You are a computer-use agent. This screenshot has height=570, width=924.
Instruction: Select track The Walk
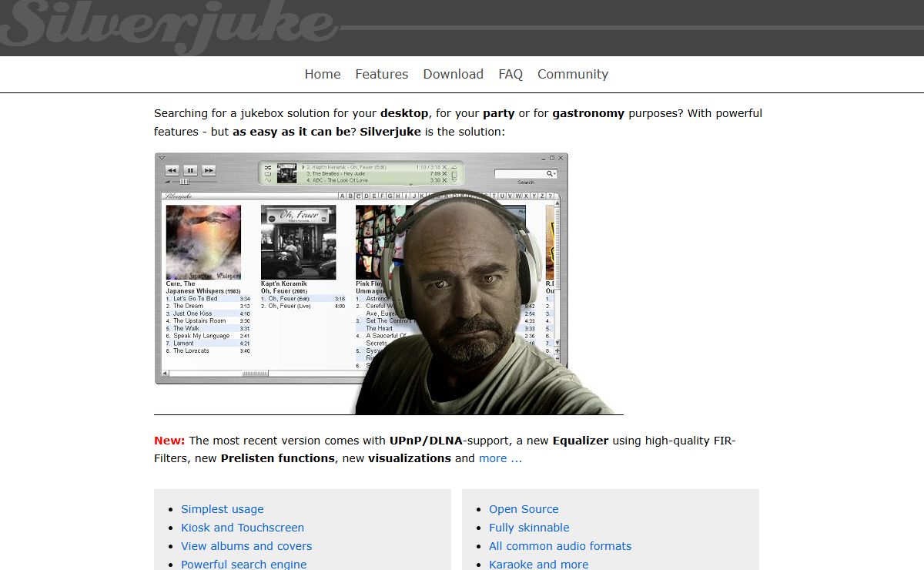click(x=208, y=328)
